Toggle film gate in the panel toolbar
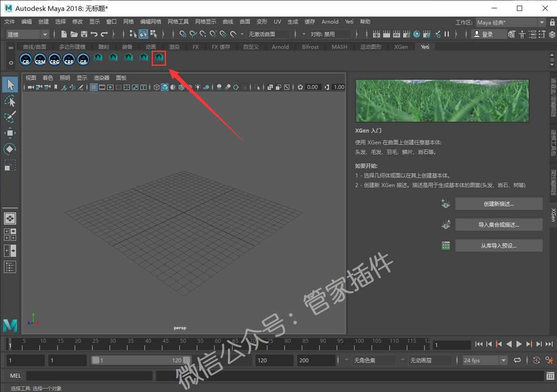 [102, 87]
